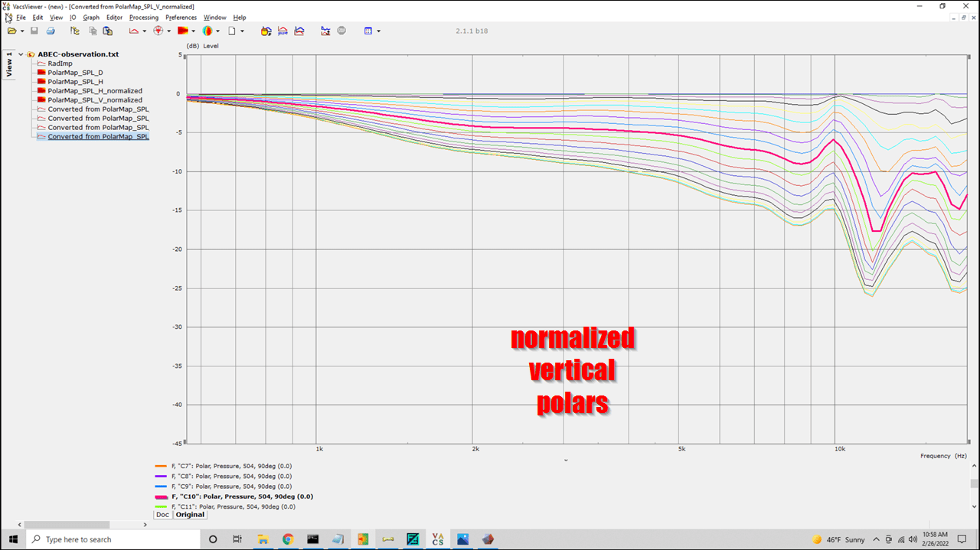The image size is (980, 550).
Task: Click the tree structure toolbar icon
Action: [x=75, y=31]
